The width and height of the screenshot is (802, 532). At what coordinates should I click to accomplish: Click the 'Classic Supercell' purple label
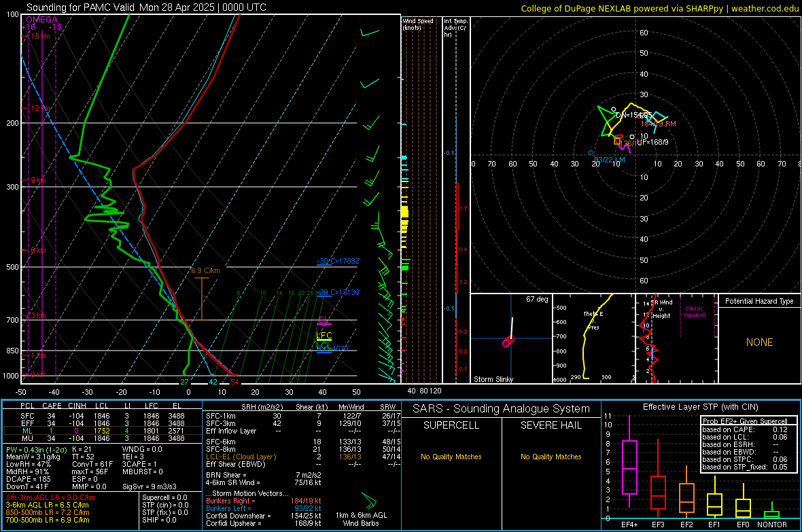coord(695,312)
